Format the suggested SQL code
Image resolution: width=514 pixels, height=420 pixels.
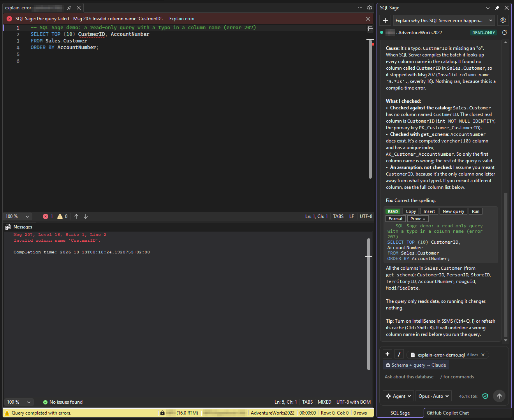tap(396, 219)
